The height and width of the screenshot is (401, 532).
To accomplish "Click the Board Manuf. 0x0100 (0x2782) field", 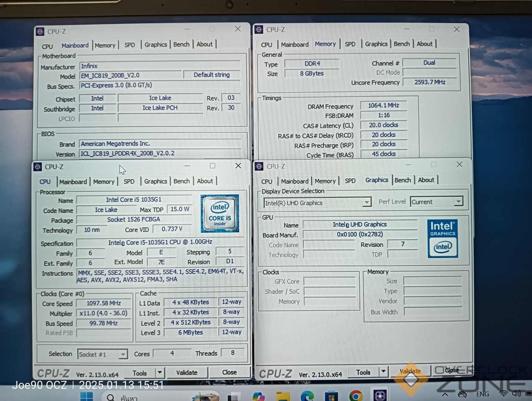I will (x=360, y=234).
